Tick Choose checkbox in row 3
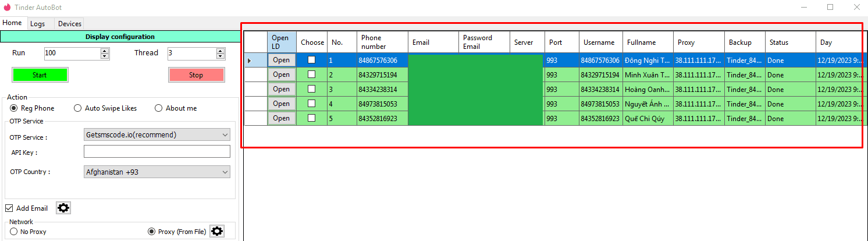The height and width of the screenshot is (241, 868). [312, 89]
